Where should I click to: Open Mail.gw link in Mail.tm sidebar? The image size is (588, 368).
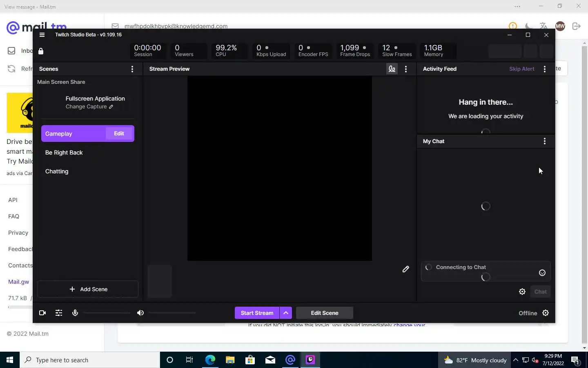coord(18,282)
